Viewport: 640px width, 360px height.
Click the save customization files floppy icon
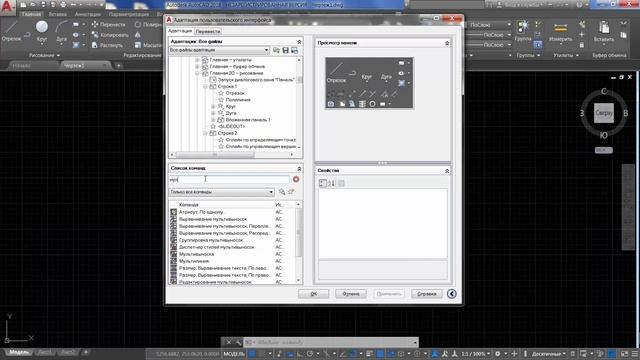click(286, 50)
